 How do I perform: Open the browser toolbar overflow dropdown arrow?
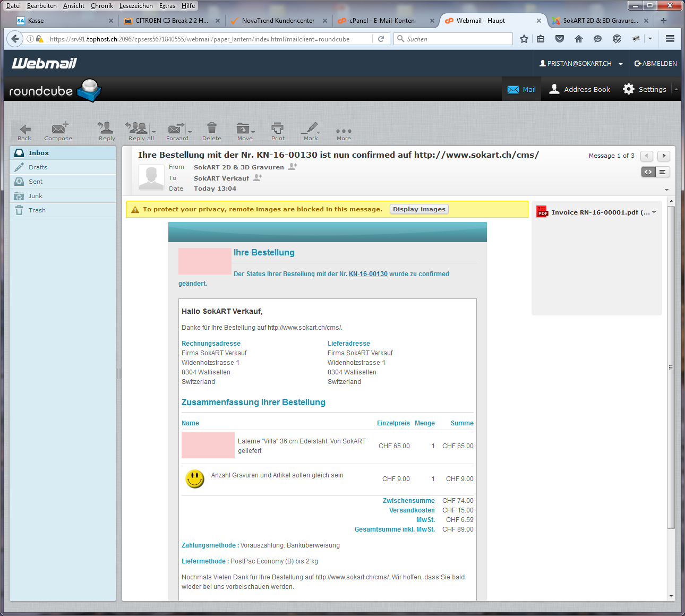pos(650,39)
